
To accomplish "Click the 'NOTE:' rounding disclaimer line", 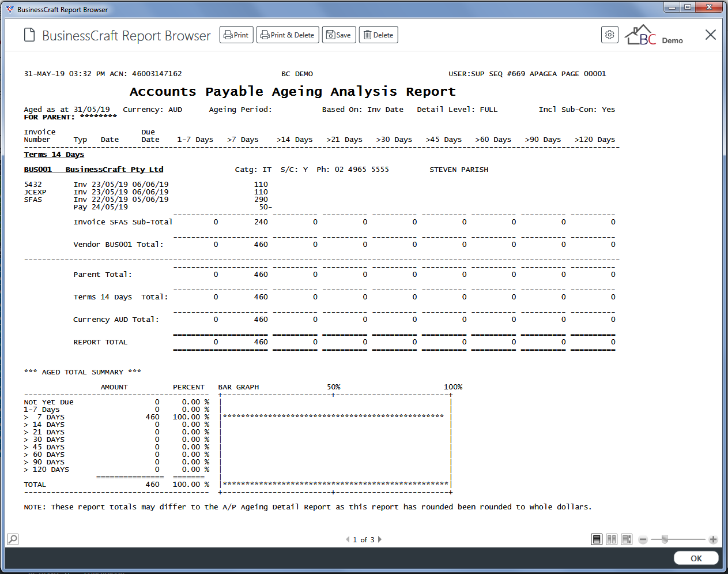I will (x=308, y=507).
